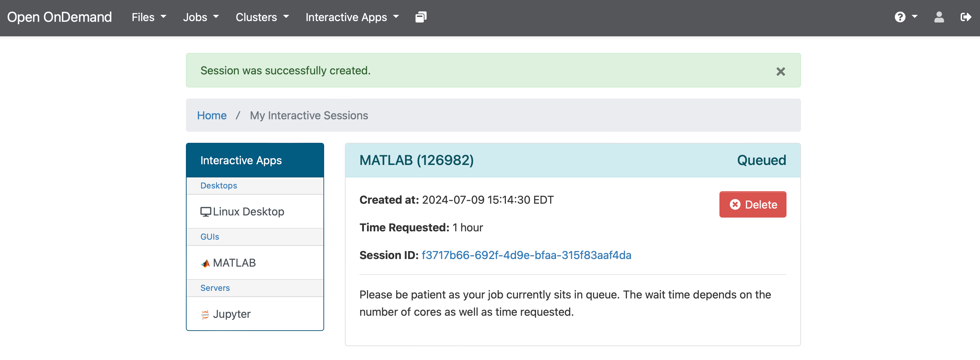
Task: Click the Servers category header
Action: tap(215, 288)
